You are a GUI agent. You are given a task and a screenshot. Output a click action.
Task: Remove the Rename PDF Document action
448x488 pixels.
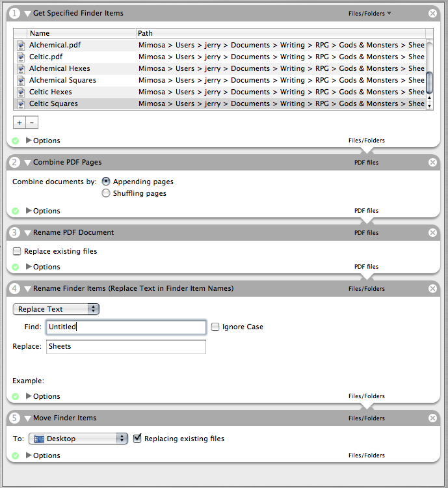coord(433,232)
